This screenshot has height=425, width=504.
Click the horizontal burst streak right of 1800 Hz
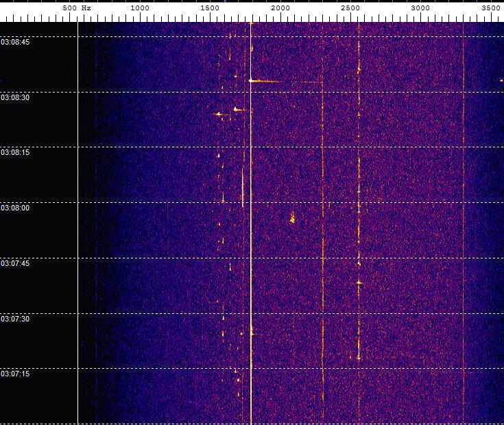286,82
